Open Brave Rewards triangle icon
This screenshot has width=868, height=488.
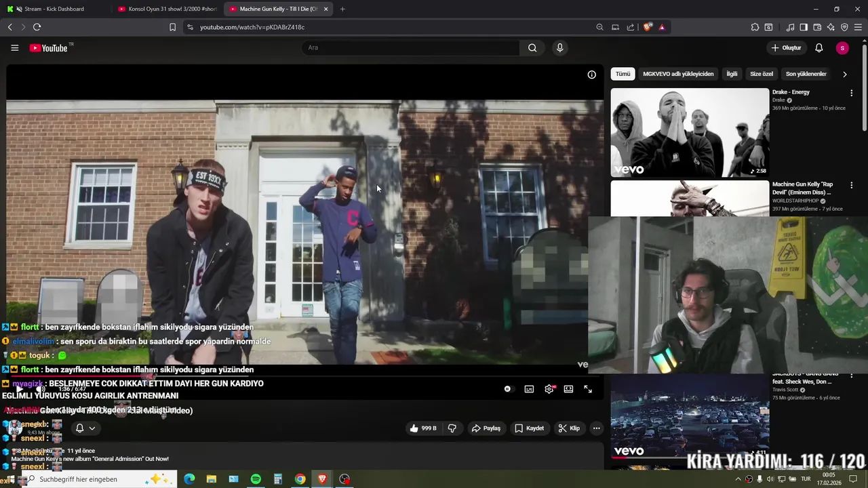pyautogui.click(x=662, y=27)
